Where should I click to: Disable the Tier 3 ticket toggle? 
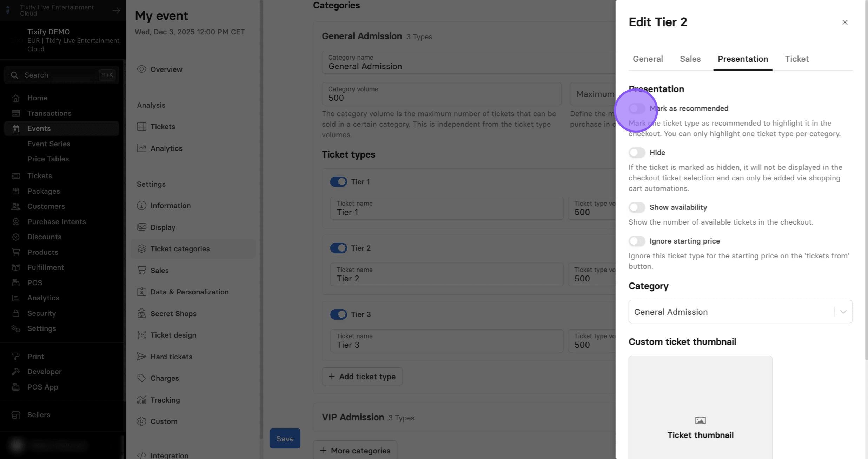[x=338, y=314]
